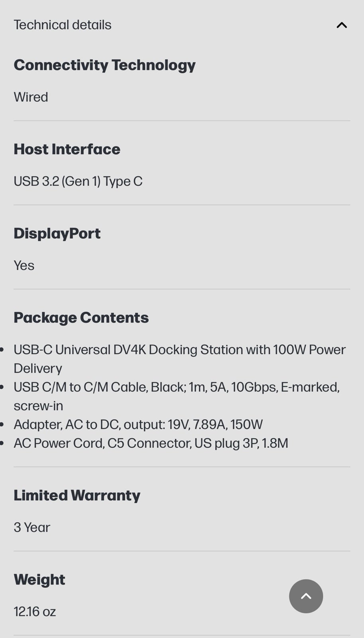Click the USB C/M to C/M Cable entry
This screenshot has height=638, width=364.
[177, 396]
